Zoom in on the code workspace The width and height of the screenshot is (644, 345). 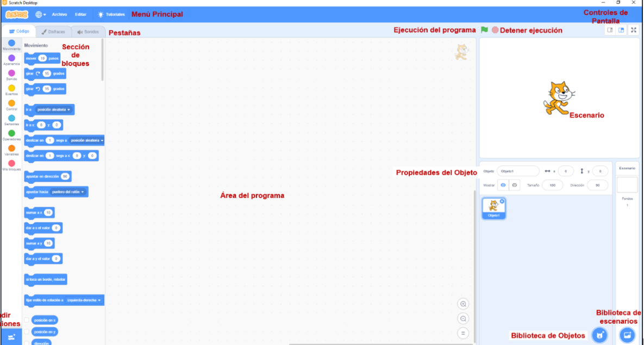point(463,304)
